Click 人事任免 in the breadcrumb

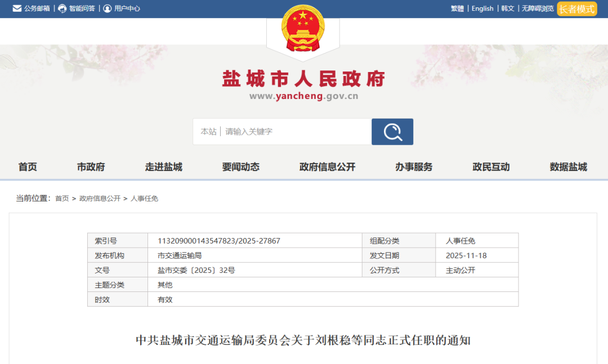click(145, 199)
